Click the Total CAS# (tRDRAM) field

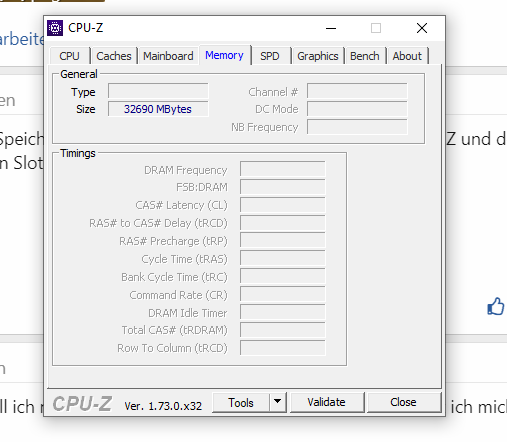(x=283, y=330)
